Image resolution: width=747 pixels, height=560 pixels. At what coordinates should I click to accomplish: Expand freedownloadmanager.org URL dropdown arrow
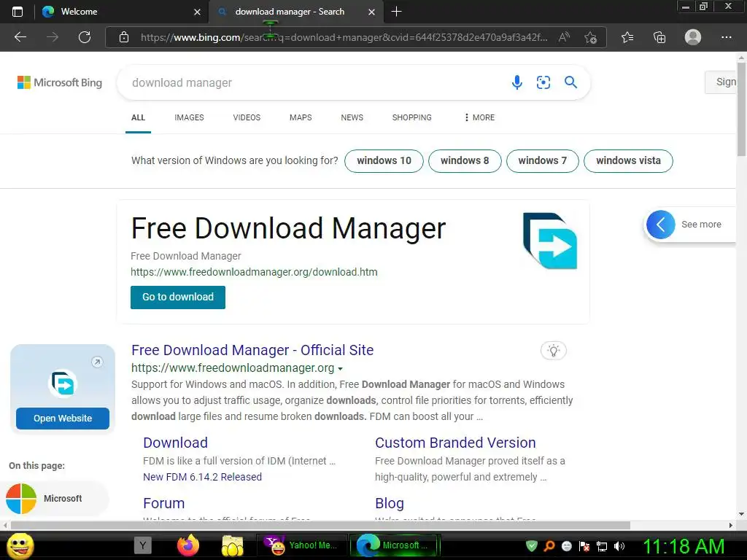click(340, 368)
